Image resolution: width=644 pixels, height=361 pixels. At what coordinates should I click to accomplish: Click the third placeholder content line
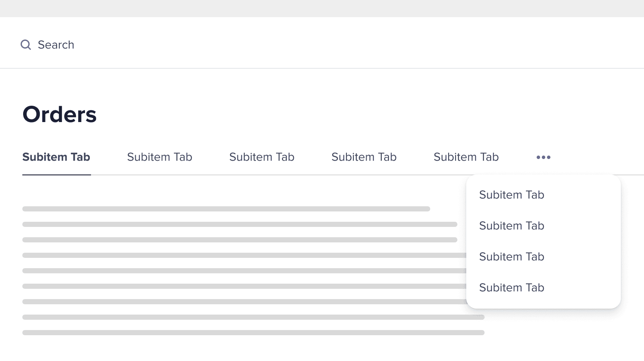click(240, 240)
